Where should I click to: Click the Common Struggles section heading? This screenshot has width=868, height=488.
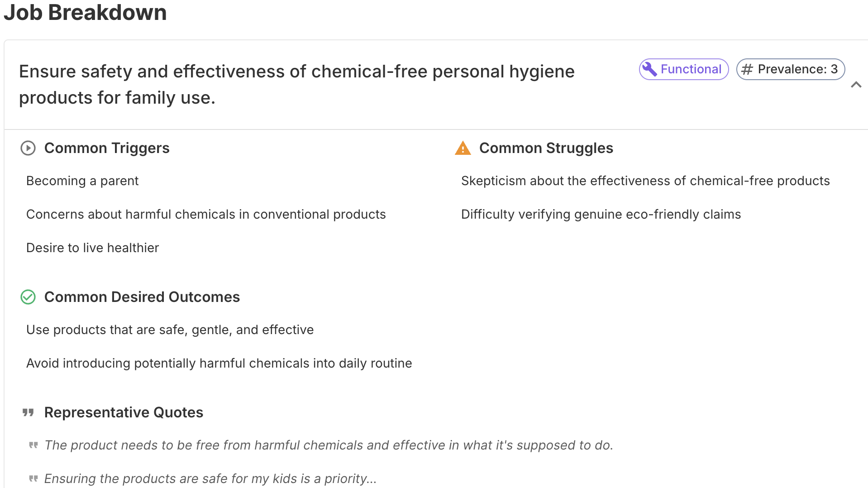point(546,148)
